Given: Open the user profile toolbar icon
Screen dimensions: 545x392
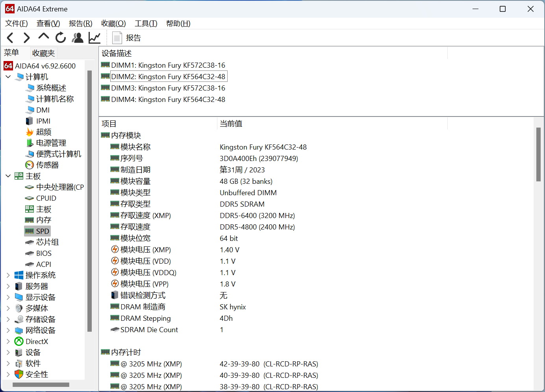Looking at the screenshot, I should pos(78,38).
